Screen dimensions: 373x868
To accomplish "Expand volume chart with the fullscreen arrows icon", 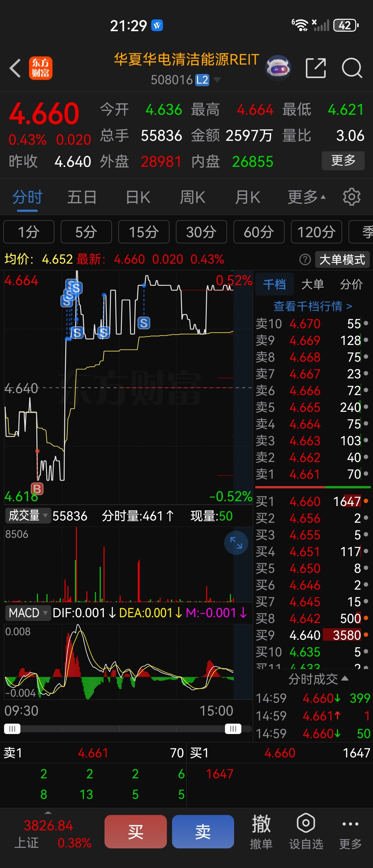I will pyautogui.click(x=236, y=543).
